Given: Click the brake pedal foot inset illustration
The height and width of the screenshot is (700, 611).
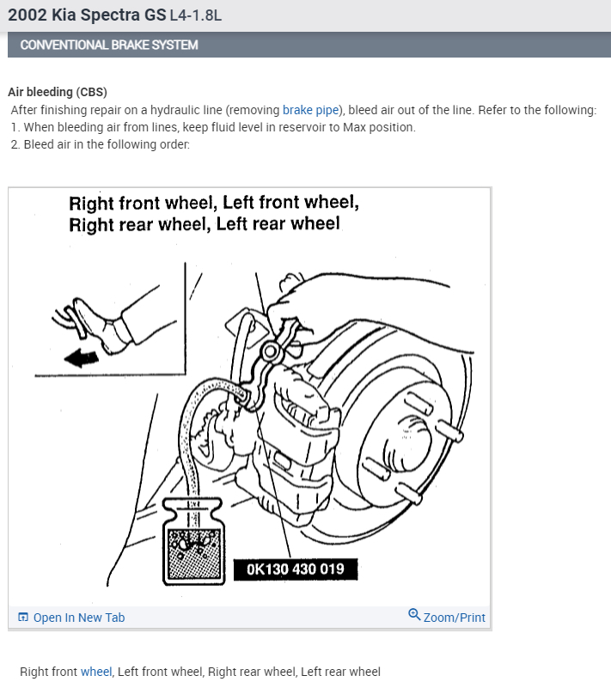Looking at the screenshot, I should pyautogui.click(x=110, y=320).
